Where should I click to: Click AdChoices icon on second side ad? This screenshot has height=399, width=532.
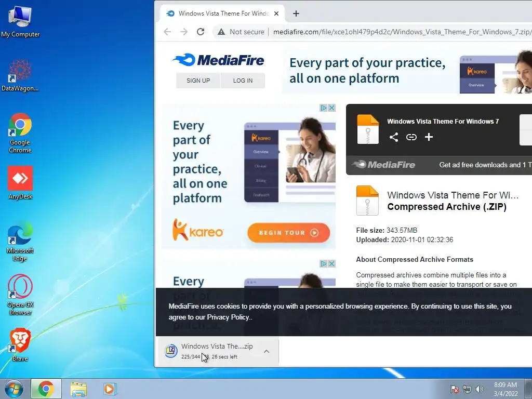click(x=324, y=263)
